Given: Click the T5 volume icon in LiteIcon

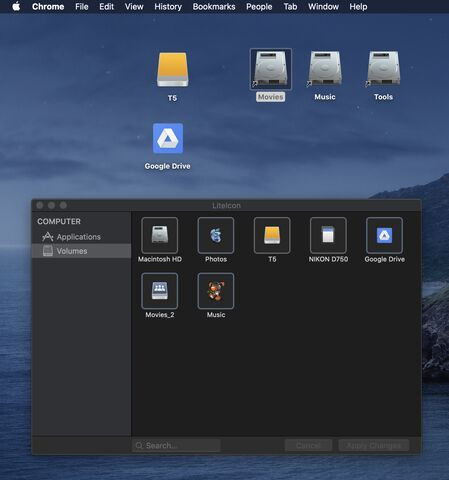Looking at the screenshot, I should (x=272, y=235).
